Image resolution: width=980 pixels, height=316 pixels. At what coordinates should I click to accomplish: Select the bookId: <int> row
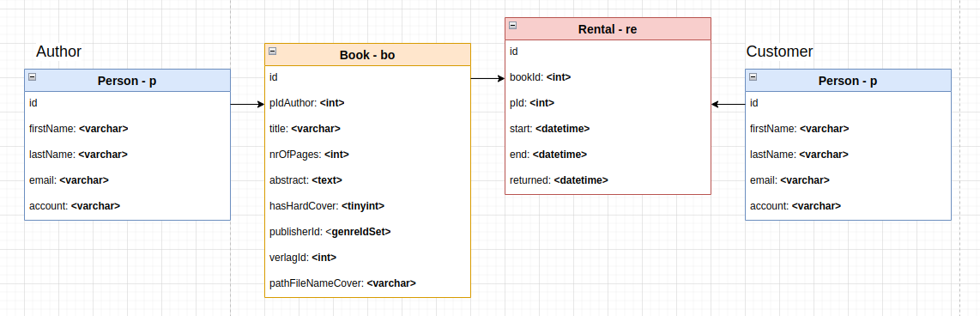pos(608,77)
